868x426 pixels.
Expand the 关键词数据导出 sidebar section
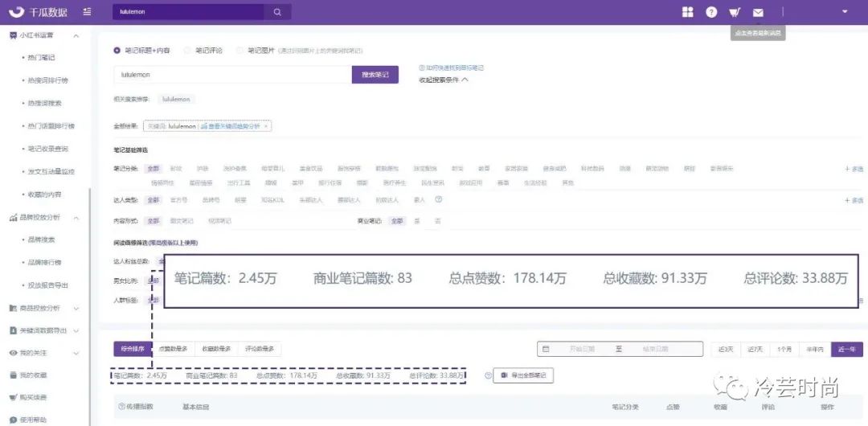coord(76,330)
